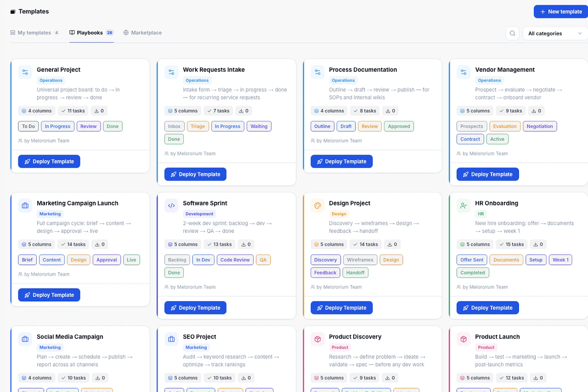Click the Live column tag
This screenshot has height=392, width=588.
pyautogui.click(x=131, y=260)
